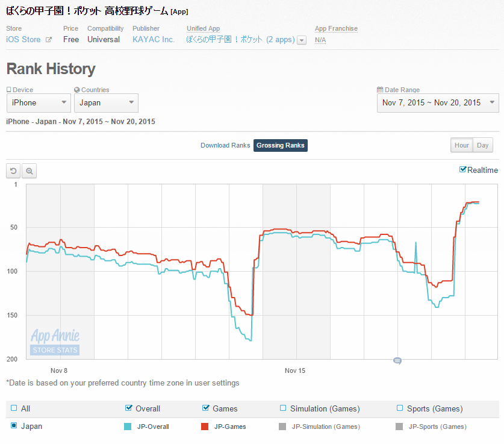Image resolution: width=504 pixels, height=444 pixels.
Task: Click the Rank History heading
Action: pos(51,69)
